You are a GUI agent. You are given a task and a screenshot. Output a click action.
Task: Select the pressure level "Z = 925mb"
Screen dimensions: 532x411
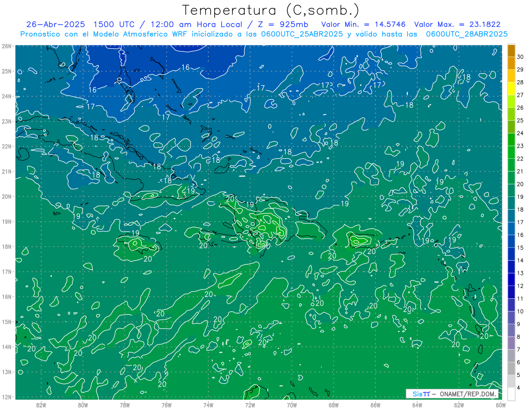(x=283, y=24)
